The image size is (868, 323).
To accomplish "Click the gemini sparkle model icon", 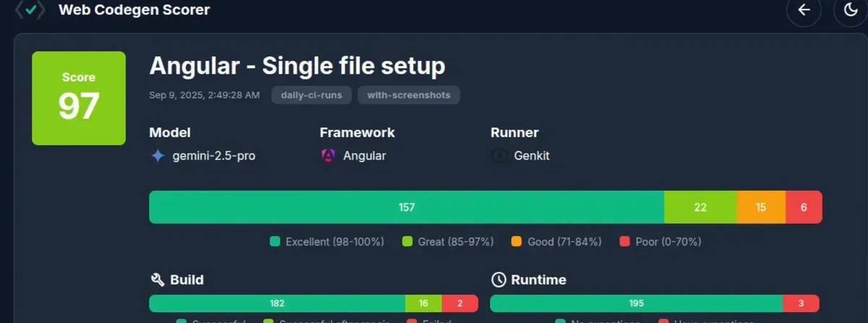I will [158, 156].
